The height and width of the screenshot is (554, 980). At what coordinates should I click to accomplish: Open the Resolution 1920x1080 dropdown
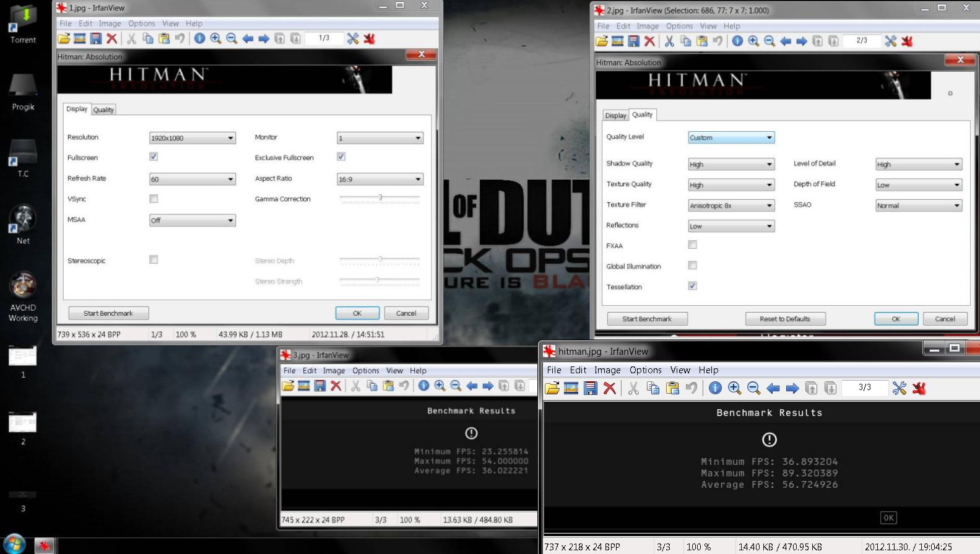[193, 138]
